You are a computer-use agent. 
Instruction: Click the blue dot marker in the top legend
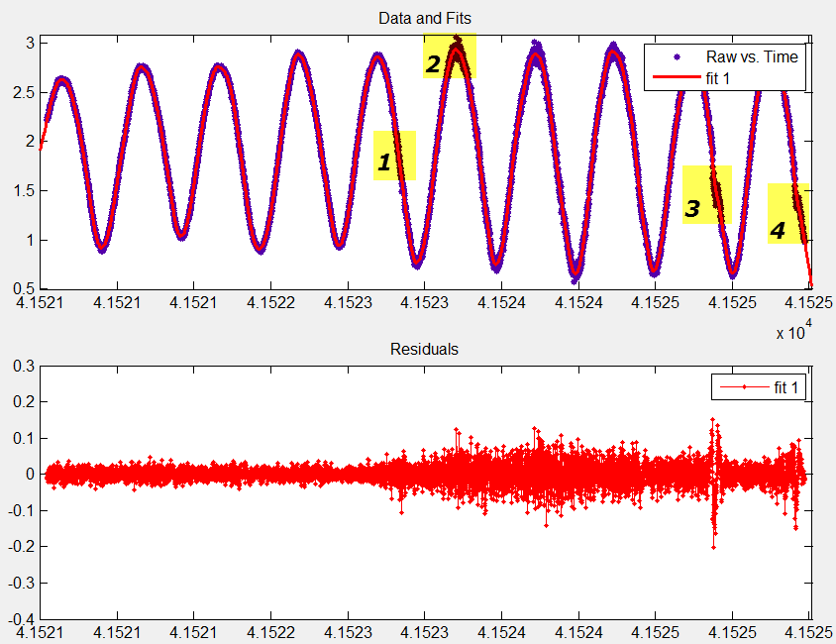point(675,57)
